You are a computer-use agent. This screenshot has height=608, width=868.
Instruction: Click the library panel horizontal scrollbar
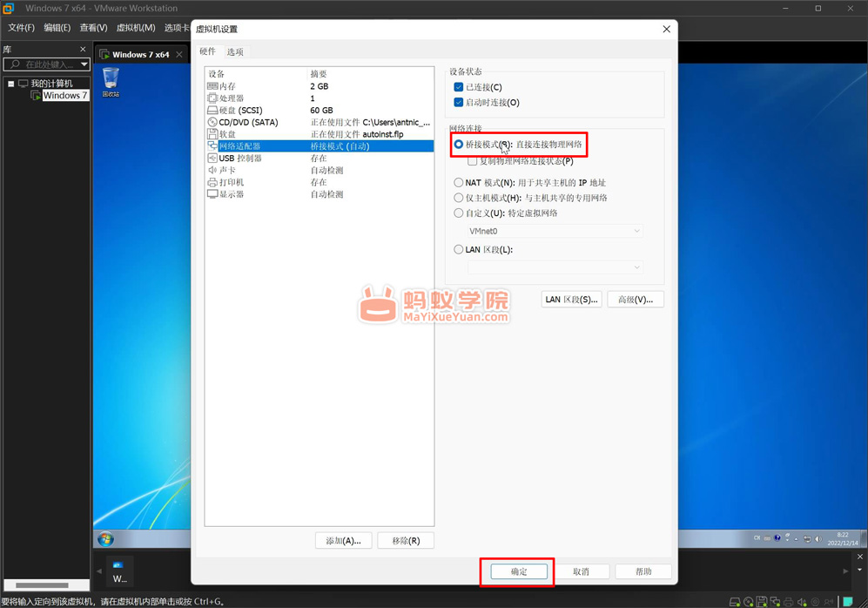coord(42,584)
